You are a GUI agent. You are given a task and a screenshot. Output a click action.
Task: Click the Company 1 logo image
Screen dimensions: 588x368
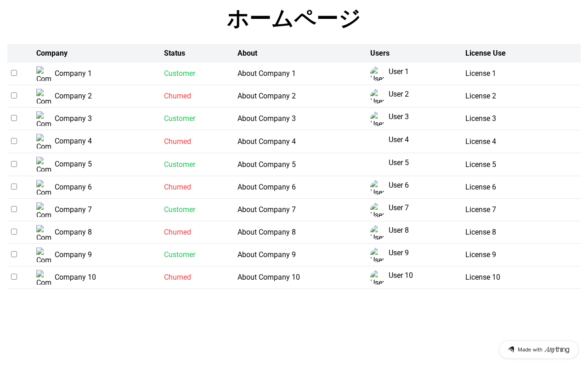44,74
